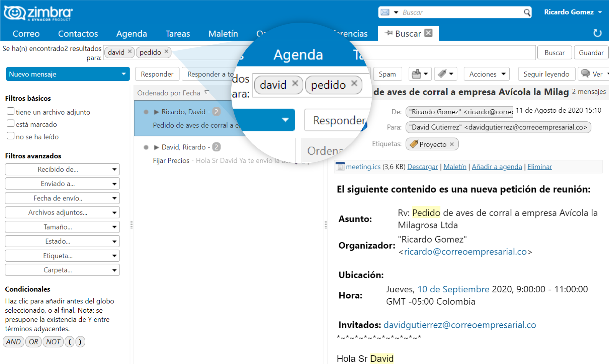Open the 'Recibido de...' dropdown
Screen dimensions: 609x364
(x=62, y=169)
